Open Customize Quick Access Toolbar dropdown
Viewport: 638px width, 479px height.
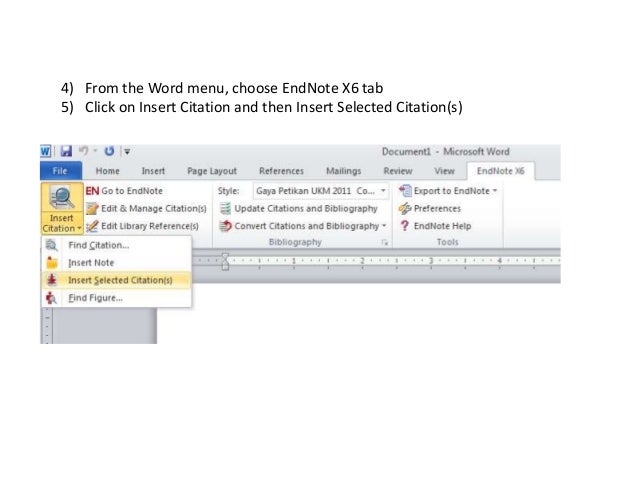click(127, 152)
